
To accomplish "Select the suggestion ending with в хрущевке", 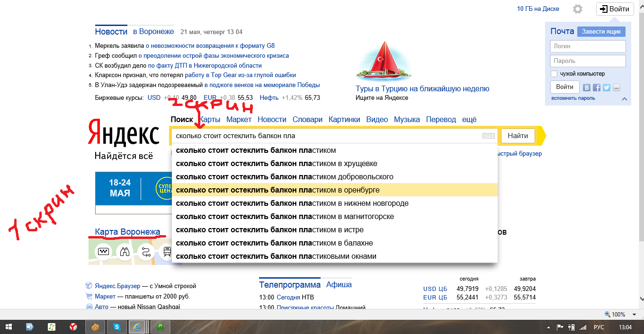I will click(x=335, y=164).
